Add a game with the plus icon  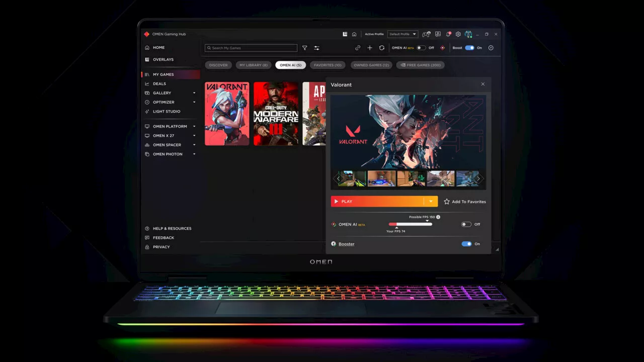370,48
